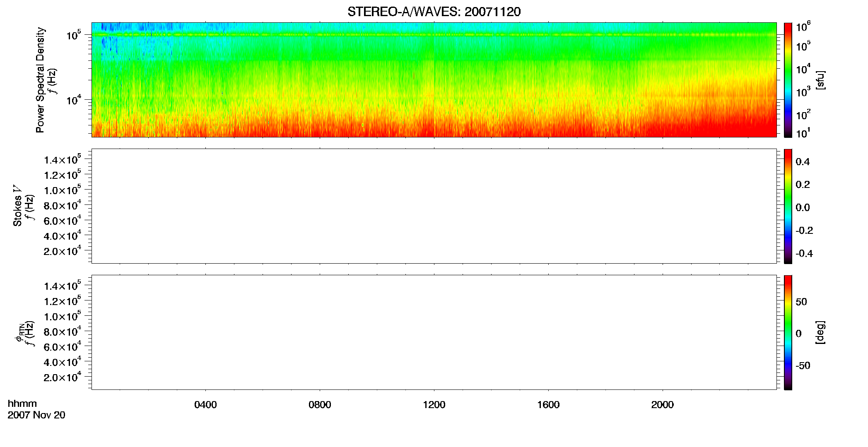Click the 1600 time tick label
The width and height of the screenshot is (868, 447).
coord(548,405)
